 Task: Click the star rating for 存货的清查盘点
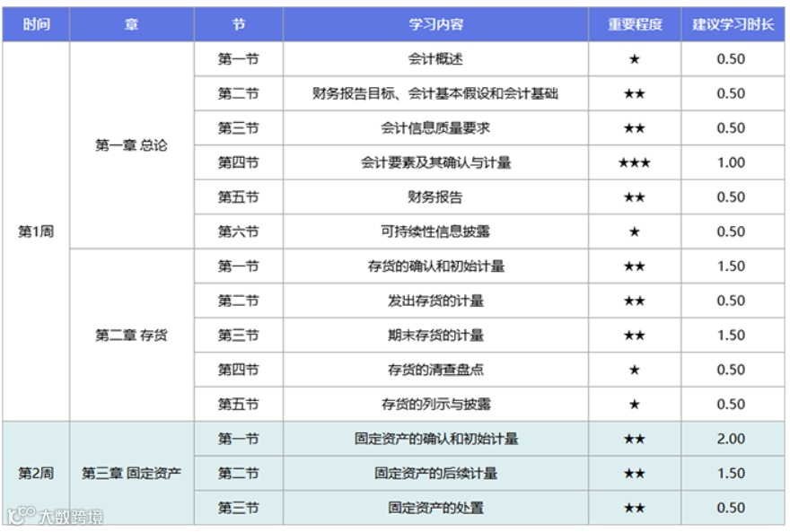635,370
